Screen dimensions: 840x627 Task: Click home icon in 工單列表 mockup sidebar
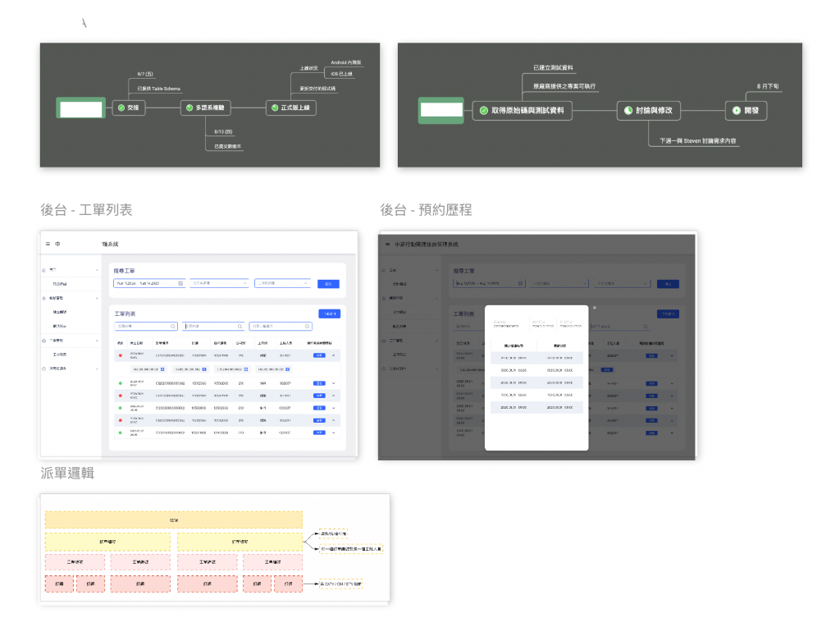(x=44, y=270)
